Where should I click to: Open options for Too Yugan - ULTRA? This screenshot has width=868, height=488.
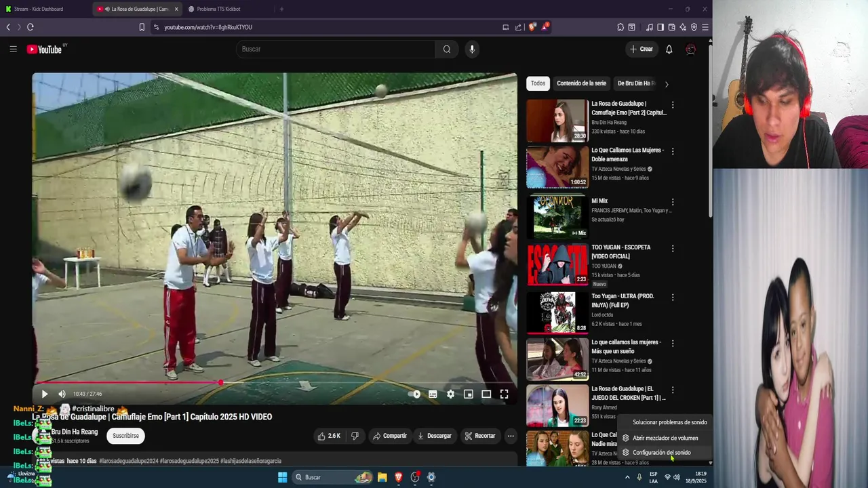point(673,298)
